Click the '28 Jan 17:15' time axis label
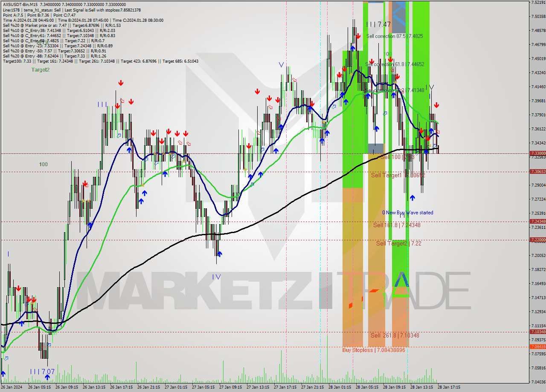Image resolution: width=546 pixels, height=392 pixels. tap(449, 388)
